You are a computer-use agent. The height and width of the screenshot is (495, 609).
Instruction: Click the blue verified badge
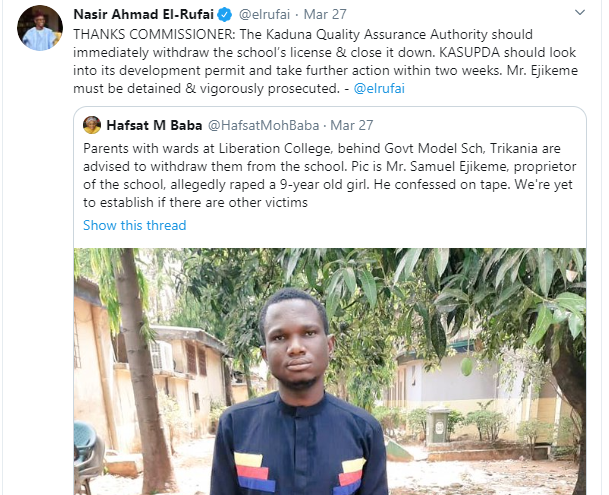coord(227,15)
